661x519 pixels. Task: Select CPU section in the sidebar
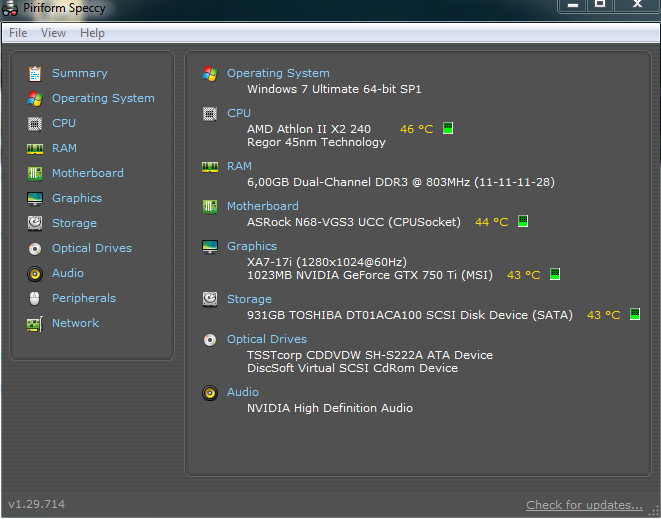tap(64, 123)
